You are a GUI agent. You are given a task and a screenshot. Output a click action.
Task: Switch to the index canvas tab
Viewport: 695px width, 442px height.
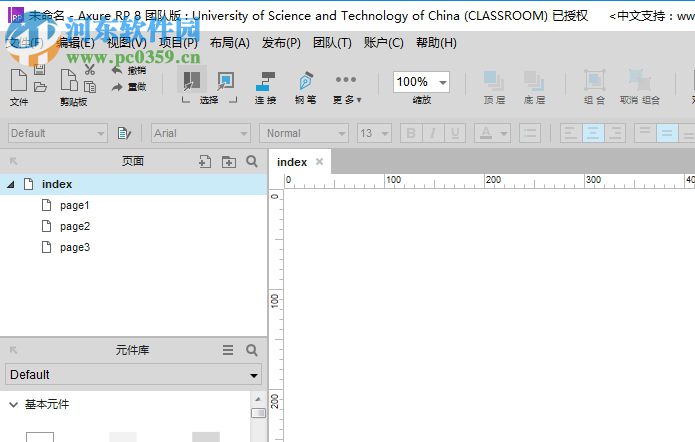tap(292, 162)
